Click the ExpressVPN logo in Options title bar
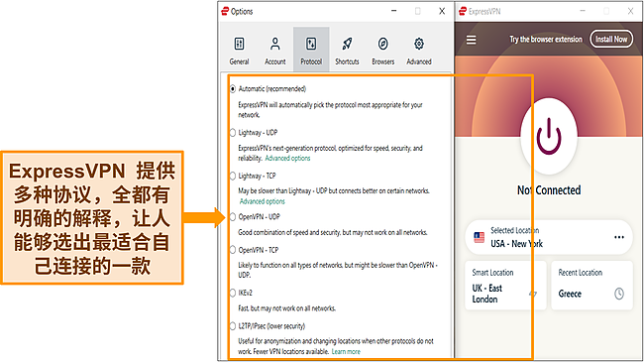The width and height of the screenshot is (644, 362). (225, 11)
